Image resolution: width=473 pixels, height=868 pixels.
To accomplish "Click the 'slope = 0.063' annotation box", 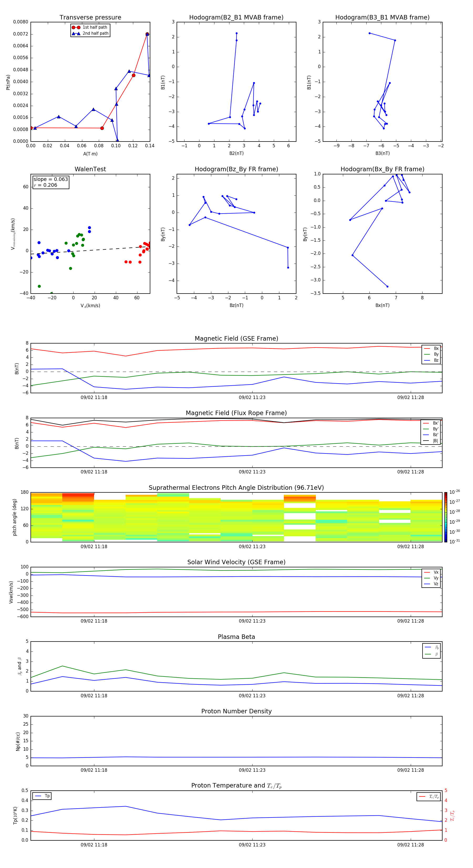I will click(x=50, y=182).
